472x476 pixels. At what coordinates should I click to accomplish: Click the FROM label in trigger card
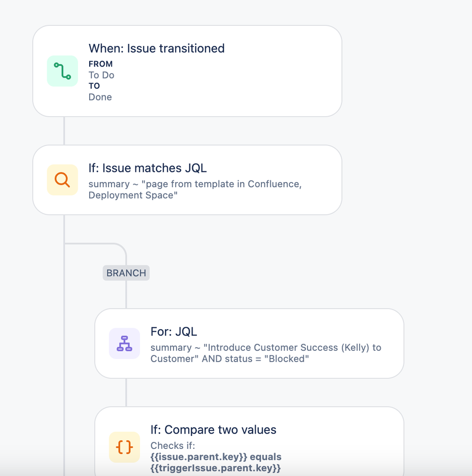(x=101, y=64)
